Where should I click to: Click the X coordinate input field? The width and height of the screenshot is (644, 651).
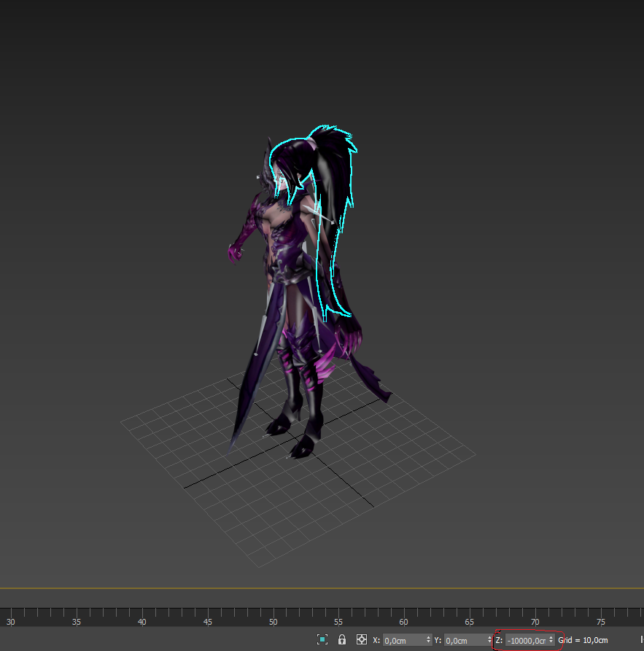coord(403,640)
